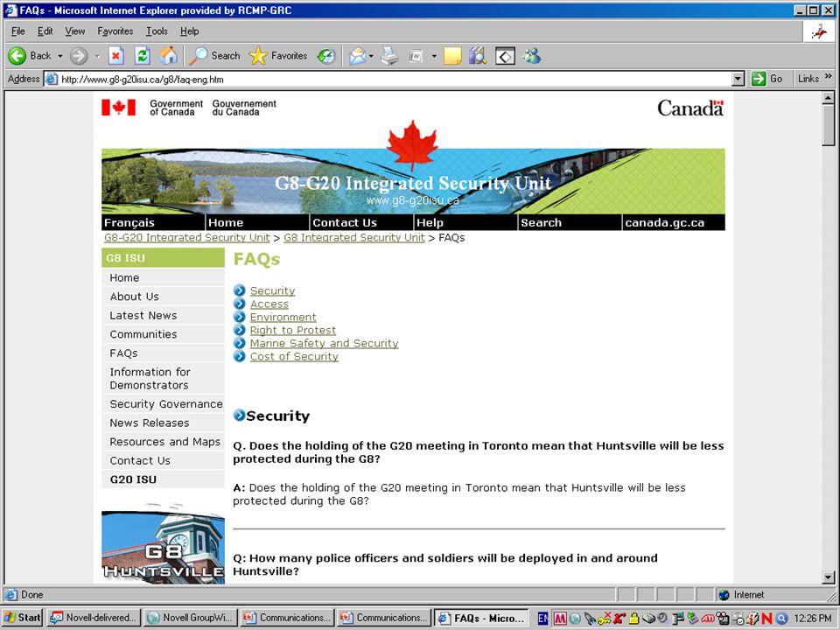
Task: Print the page using printer icon
Action: click(389, 56)
